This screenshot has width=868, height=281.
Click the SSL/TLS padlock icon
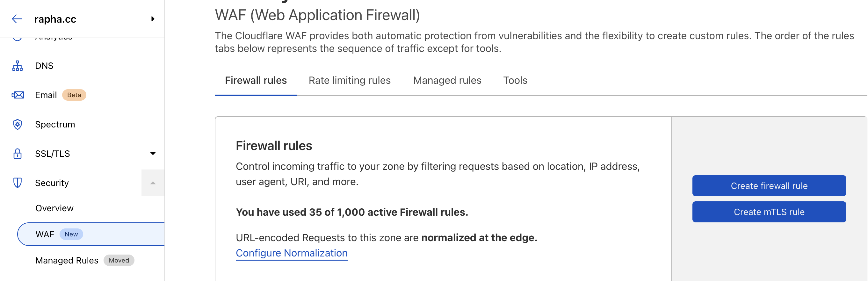(x=18, y=154)
